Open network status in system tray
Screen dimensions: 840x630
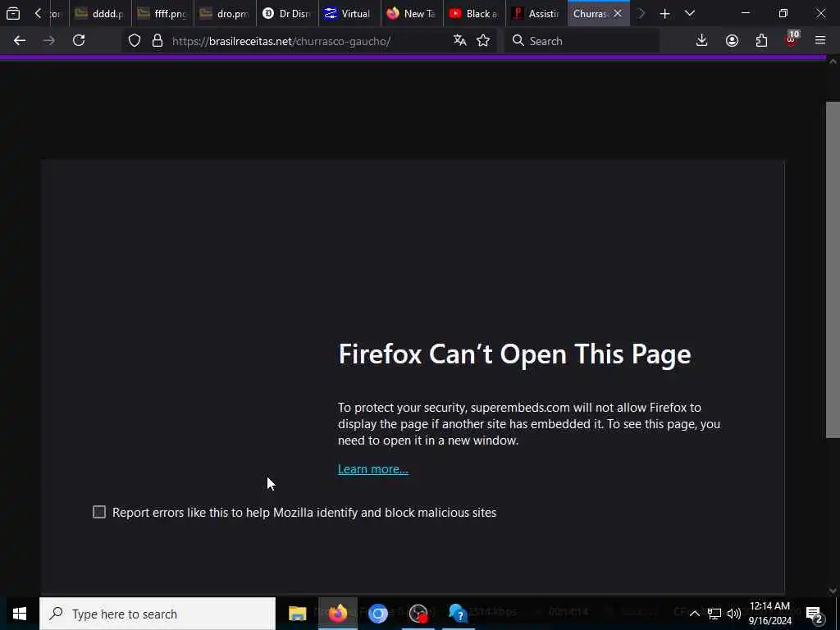click(x=714, y=614)
